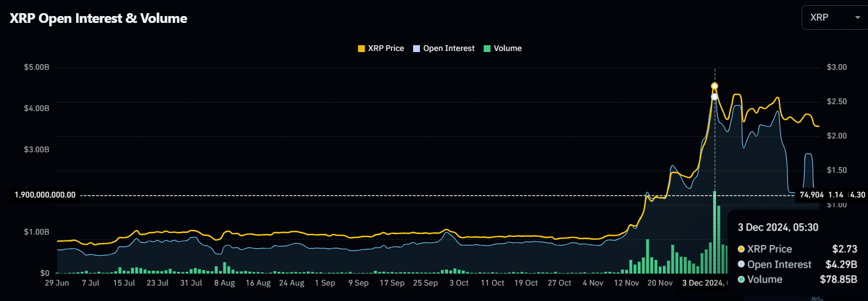
Task: Click the 1,900,000,000.00 crosshair value label
Action: pos(45,195)
